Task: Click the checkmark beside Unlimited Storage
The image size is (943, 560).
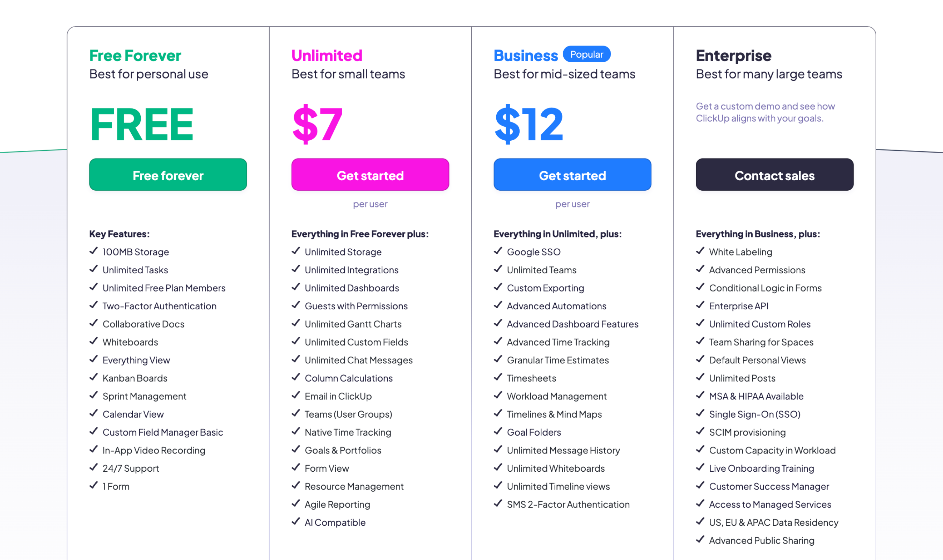Action: pos(295,251)
